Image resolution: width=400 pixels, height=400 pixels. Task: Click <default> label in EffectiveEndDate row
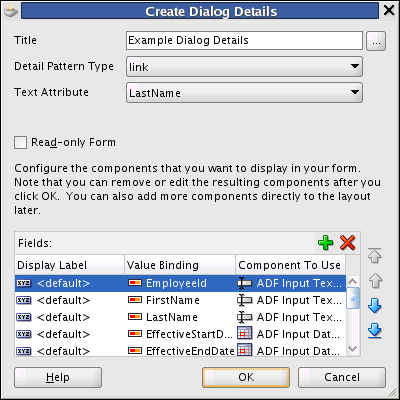tap(63, 351)
